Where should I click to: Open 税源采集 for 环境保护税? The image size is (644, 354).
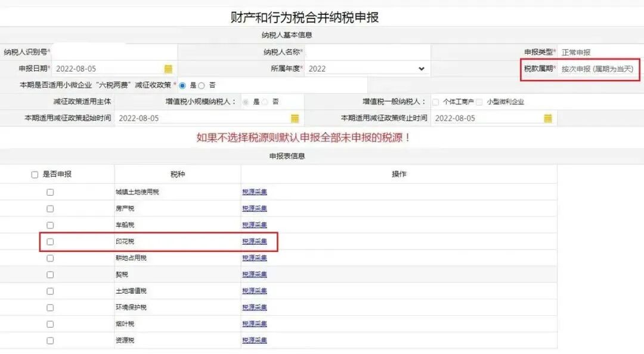tap(255, 307)
